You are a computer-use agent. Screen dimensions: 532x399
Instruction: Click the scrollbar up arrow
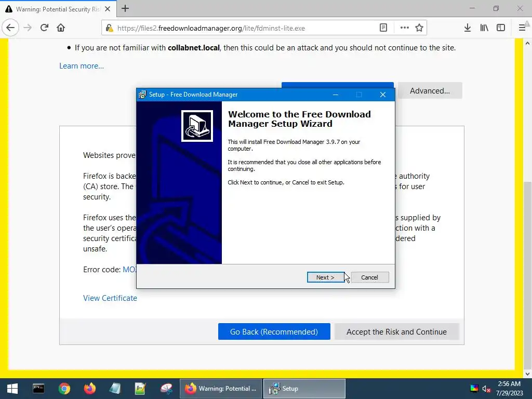pyautogui.click(x=527, y=43)
